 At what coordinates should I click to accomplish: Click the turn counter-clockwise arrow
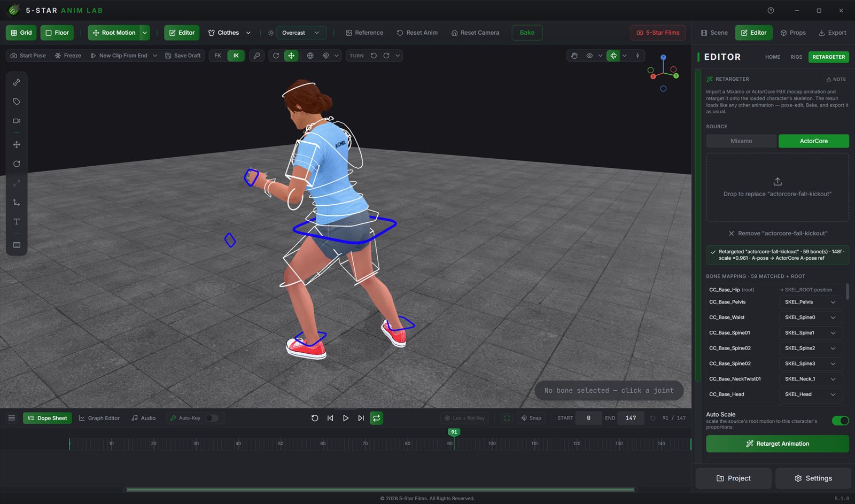[x=374, y=56]
